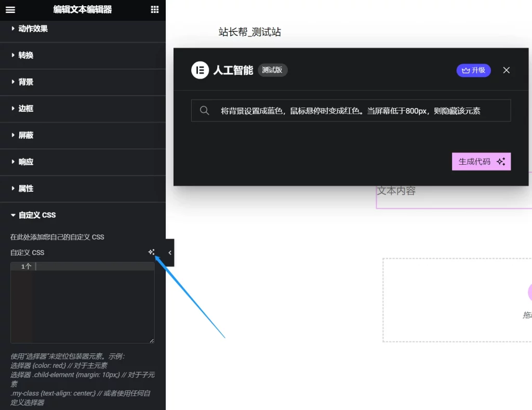532x410 pixels.
Task: Expand the 动作效果 section
Action: coord(33,29)
